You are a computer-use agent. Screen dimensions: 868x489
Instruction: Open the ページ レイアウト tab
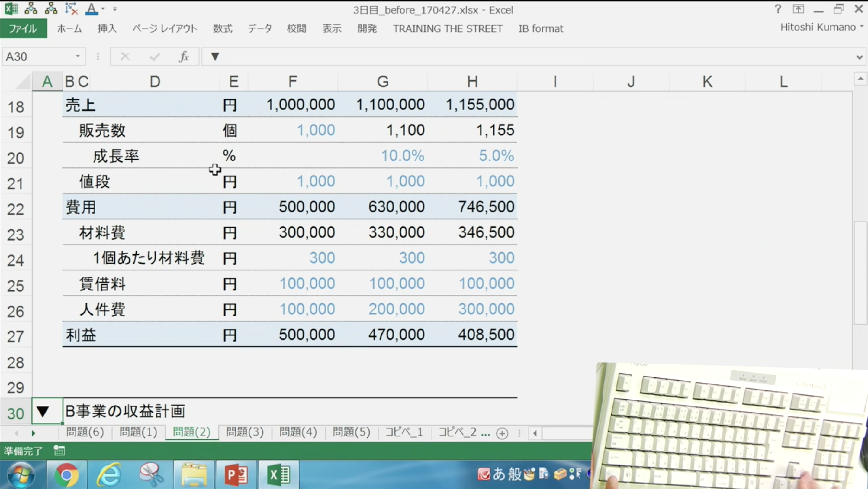(x=165, y=29)
